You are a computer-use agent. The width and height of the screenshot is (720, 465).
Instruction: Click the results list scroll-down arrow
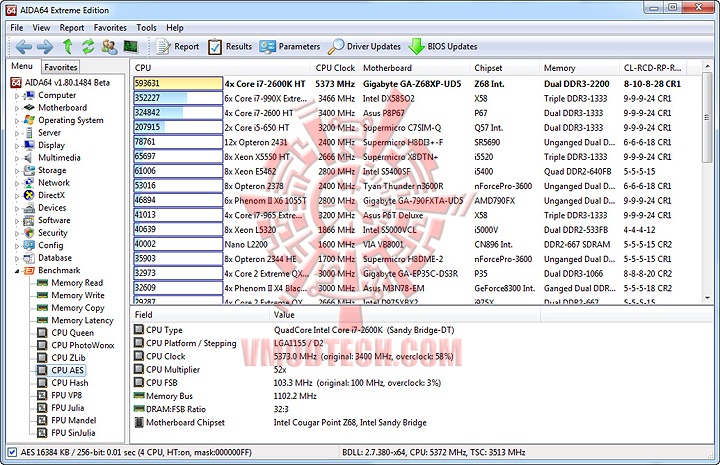[x=708, y=298]
